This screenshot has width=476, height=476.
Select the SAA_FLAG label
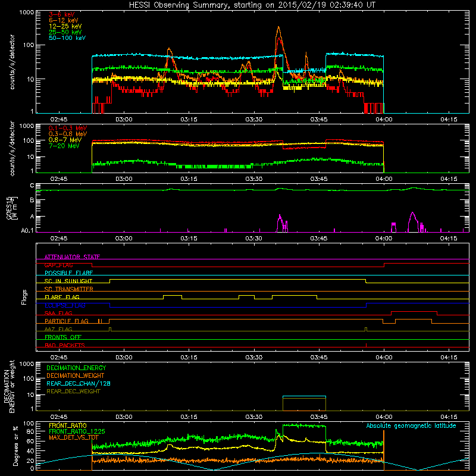coord(58,314)
